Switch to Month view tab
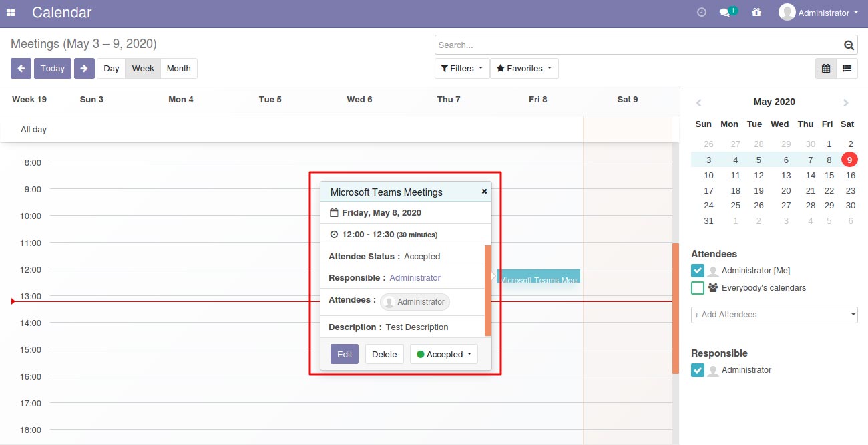Screen dimensions: 868x445 click(x=178, y=68)
